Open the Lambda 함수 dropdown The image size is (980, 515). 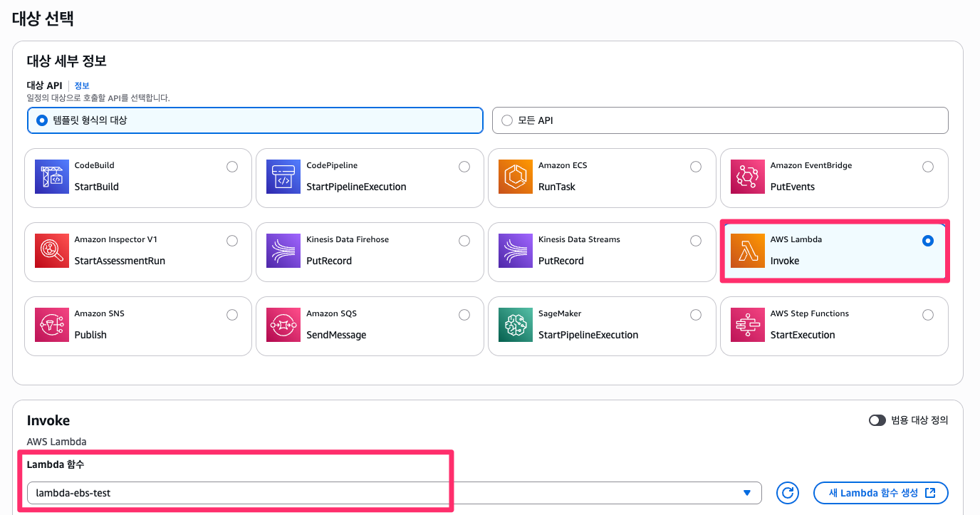click(x=394, y=493)
